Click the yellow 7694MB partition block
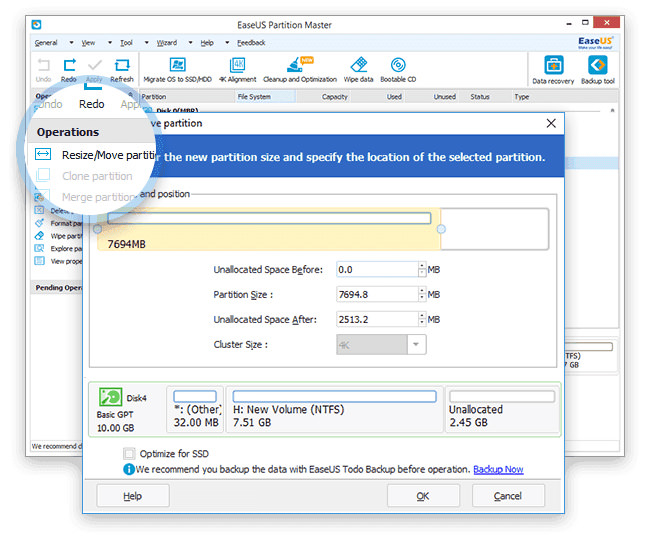 point(269,229)
